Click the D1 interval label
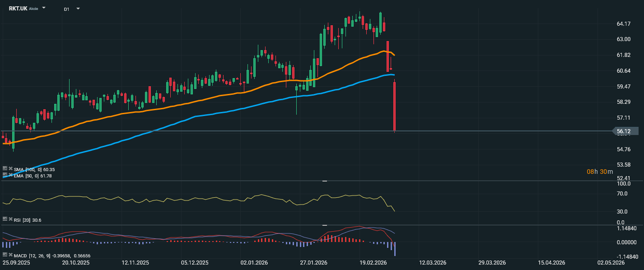Screen dimensions: 644x270 66,9
